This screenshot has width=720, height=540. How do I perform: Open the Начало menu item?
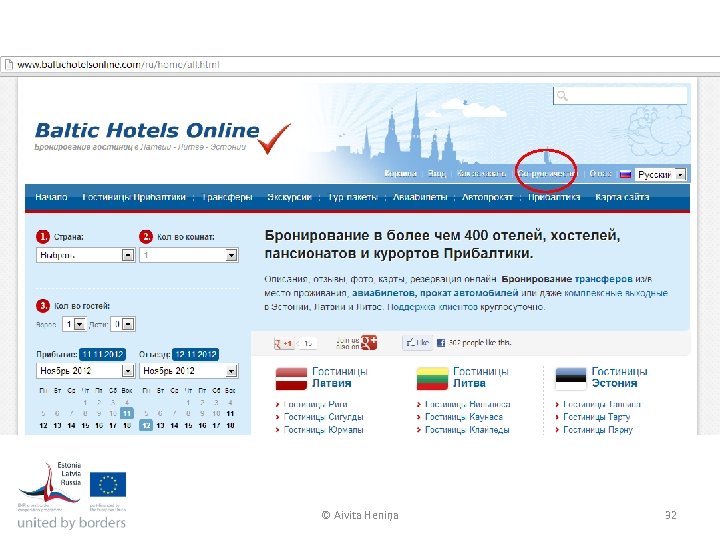(x=51, y=197)
